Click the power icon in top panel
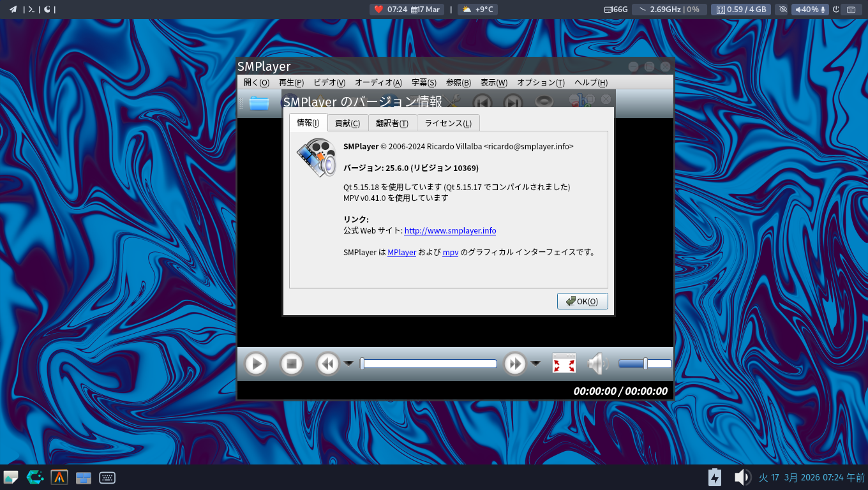 [835, 10]
